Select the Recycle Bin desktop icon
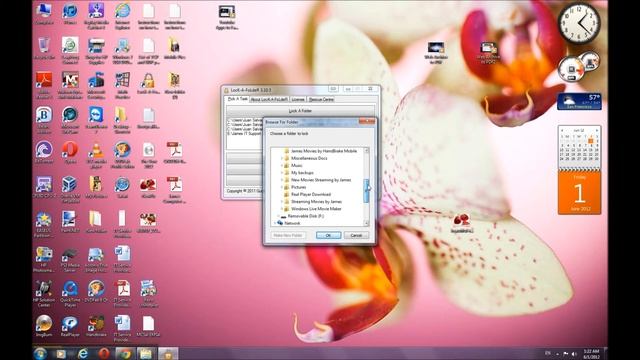640x360 pixels. point(44,48)
